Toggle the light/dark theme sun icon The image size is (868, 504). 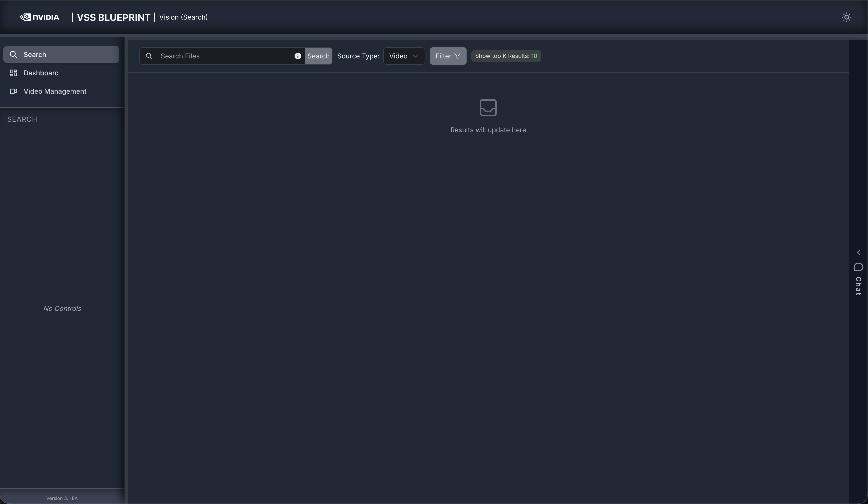846,17
